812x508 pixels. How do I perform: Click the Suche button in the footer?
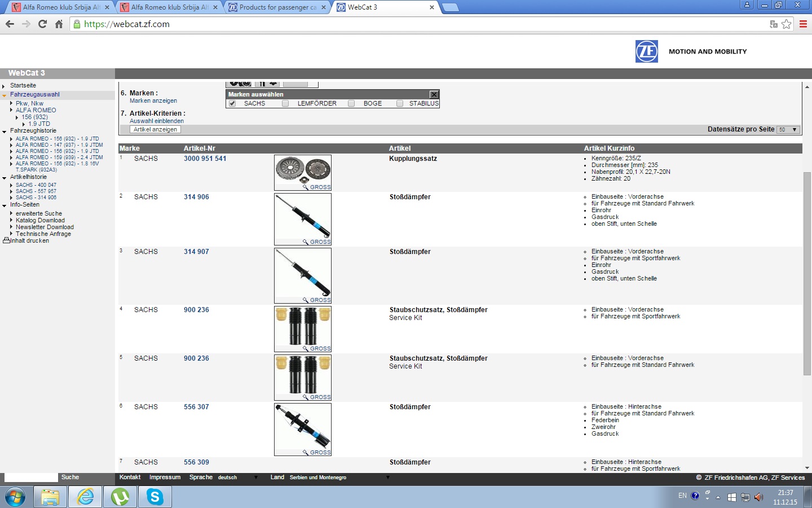click(70, 478)
